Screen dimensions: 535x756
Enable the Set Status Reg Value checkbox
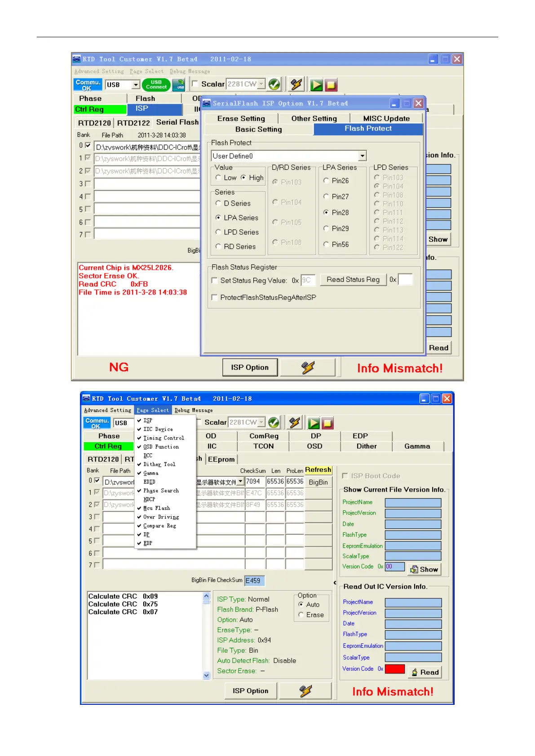[215, 281]
